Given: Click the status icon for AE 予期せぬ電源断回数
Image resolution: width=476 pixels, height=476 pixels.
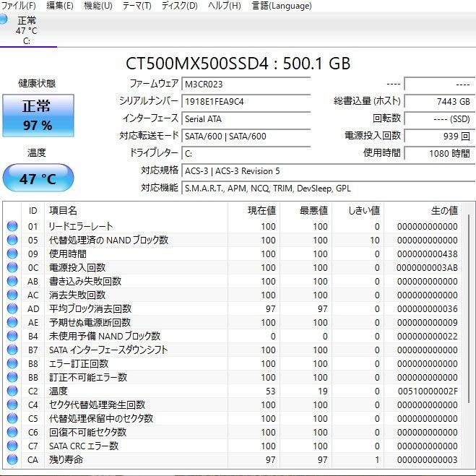Looking at the screenshot, I should (12, 322).
